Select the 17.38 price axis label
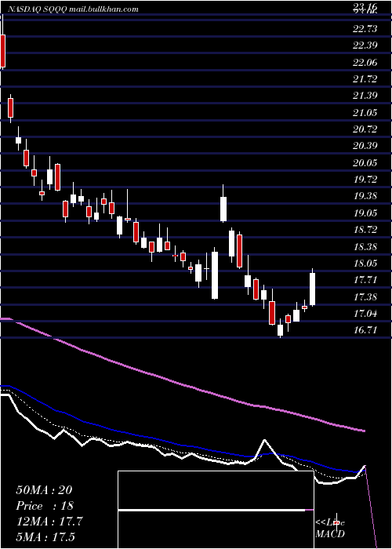 [365, 297]
